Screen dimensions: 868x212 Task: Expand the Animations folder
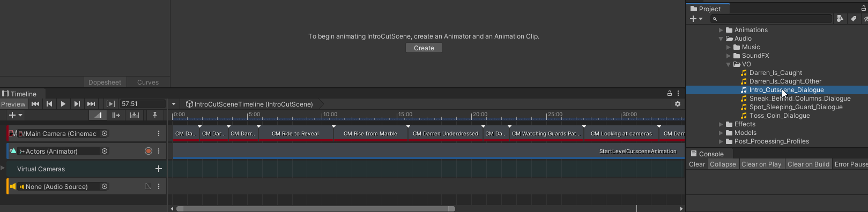721,30
